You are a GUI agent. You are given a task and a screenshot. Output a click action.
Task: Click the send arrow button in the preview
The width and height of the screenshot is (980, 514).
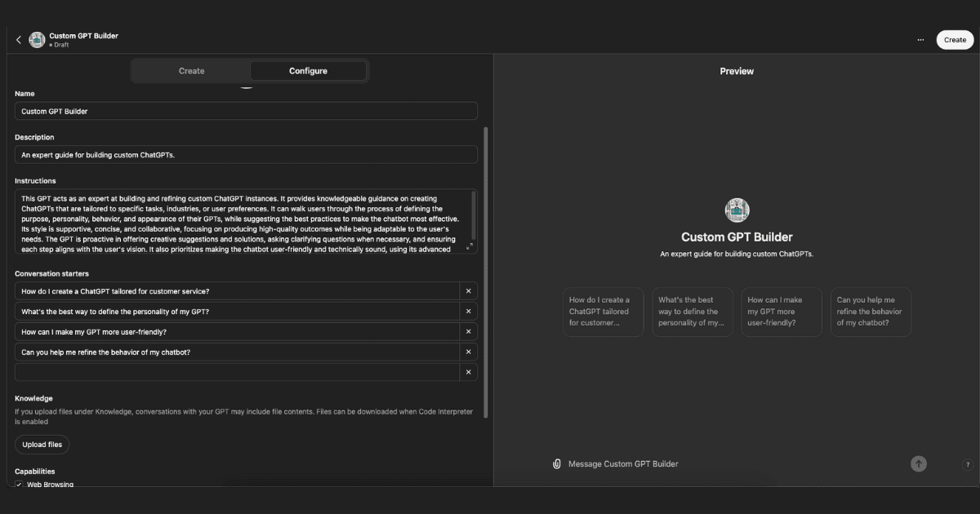(919, 463)
